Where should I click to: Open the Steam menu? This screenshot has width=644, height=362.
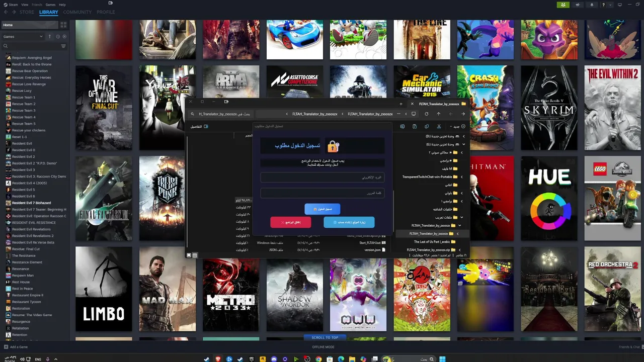coord(13,5)
